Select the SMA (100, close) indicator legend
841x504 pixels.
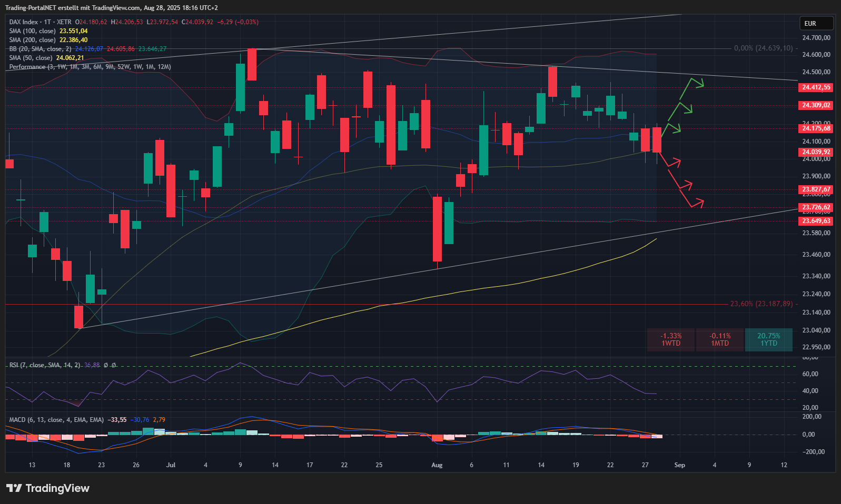click(32, 31)
